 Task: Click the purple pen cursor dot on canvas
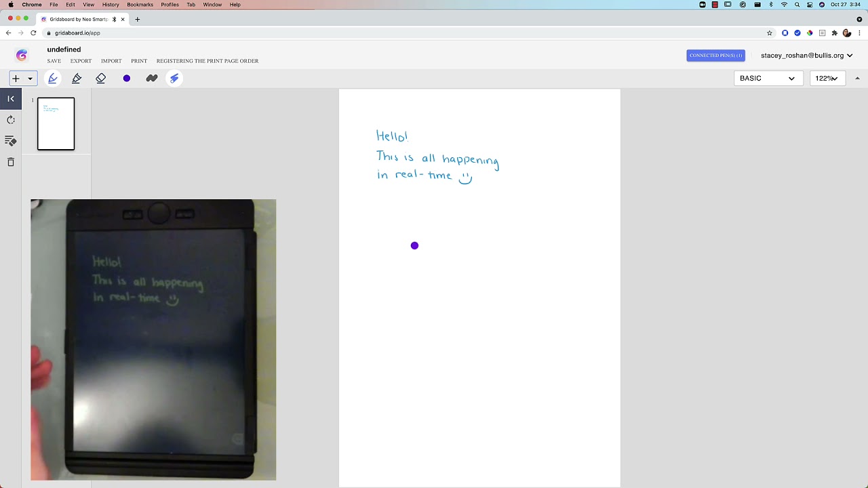click(x=414, y=245)
